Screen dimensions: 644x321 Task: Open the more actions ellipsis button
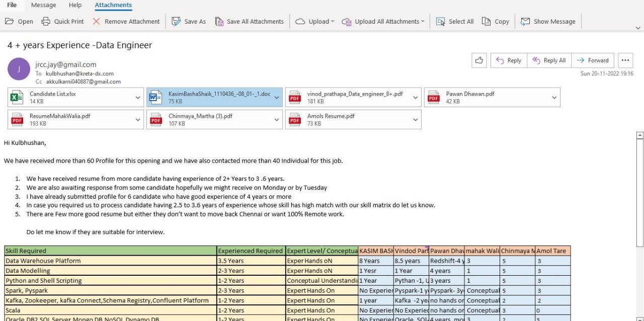pos(625,60)
